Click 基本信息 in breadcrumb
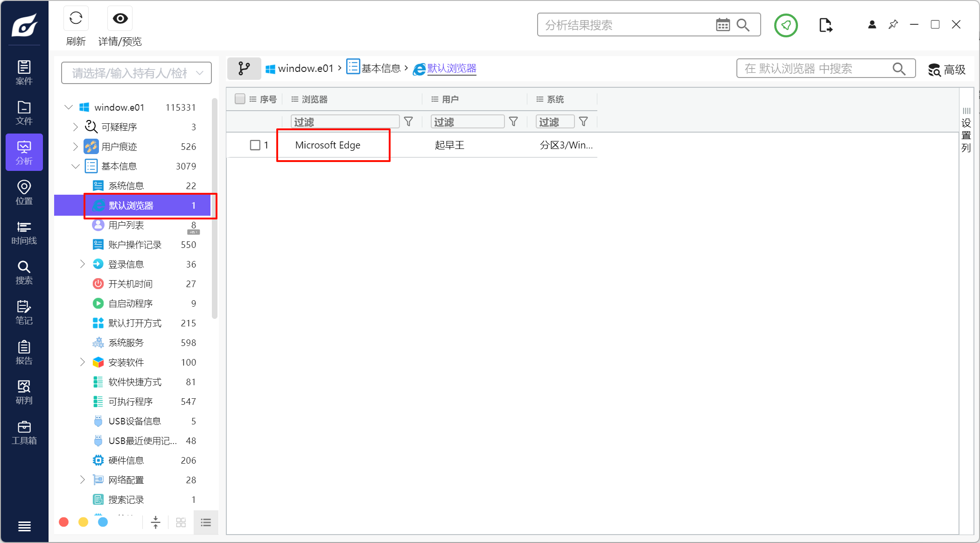The height and width of the screenshot is (543, 980). pos(374,68)
